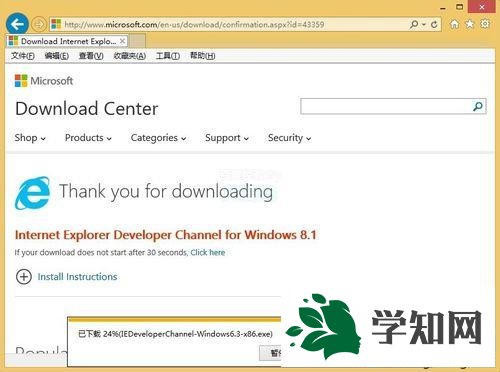Click the Thank you for downloading heading
This screenshot has height=372, width=500.
coord(166,192)
